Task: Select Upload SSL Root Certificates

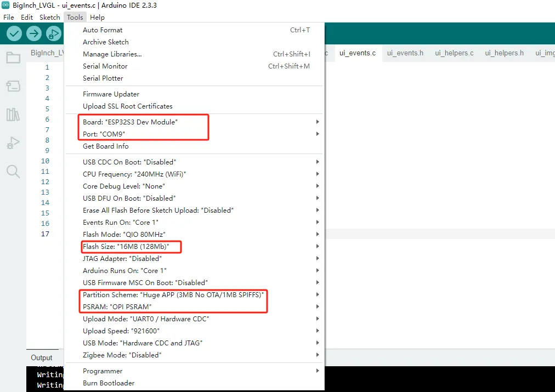Action: tap(194, 106)
